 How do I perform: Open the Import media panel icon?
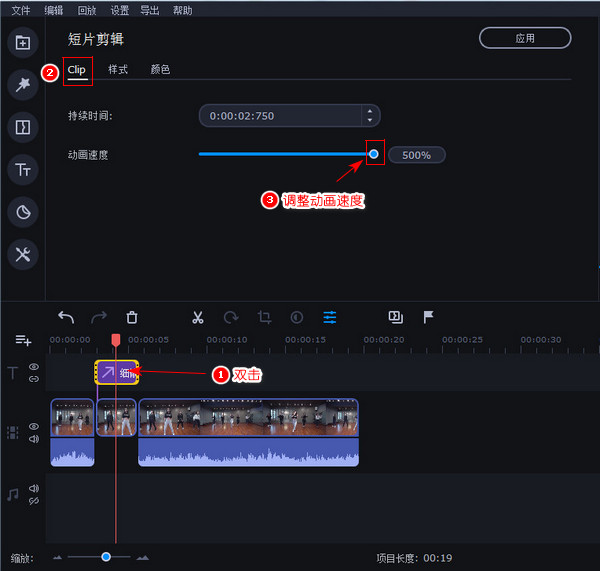23,42
